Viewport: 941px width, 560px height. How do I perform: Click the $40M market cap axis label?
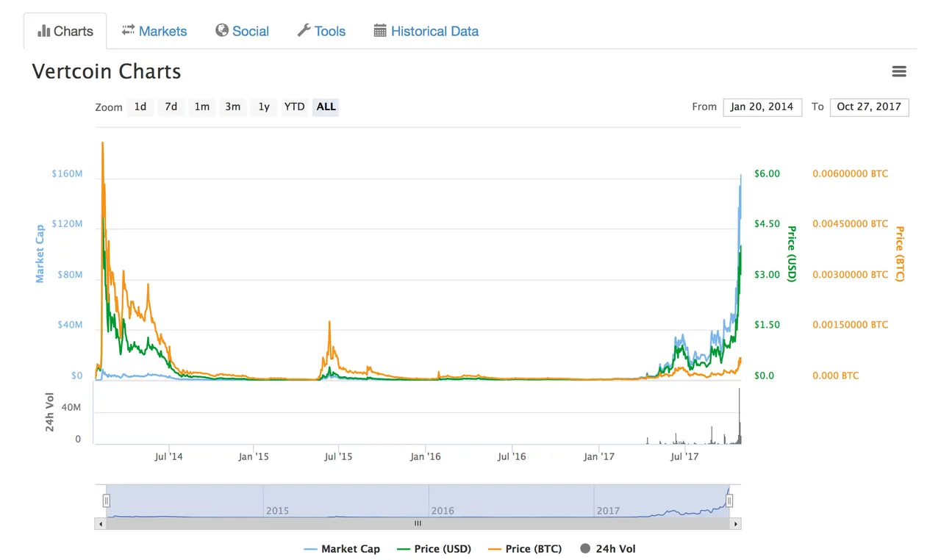click(x=70, y=324)
